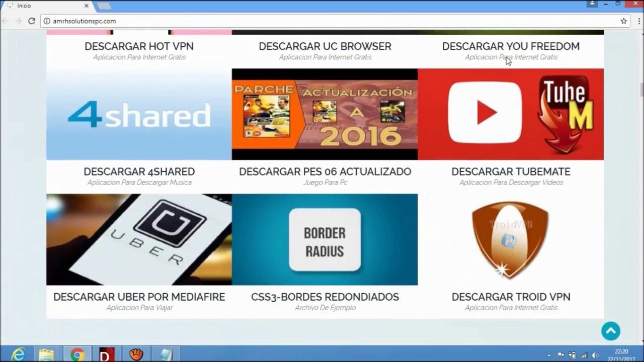Select the Inicio browser tab
The height and width of the screenshot is (362, 644).
[48, 6]
